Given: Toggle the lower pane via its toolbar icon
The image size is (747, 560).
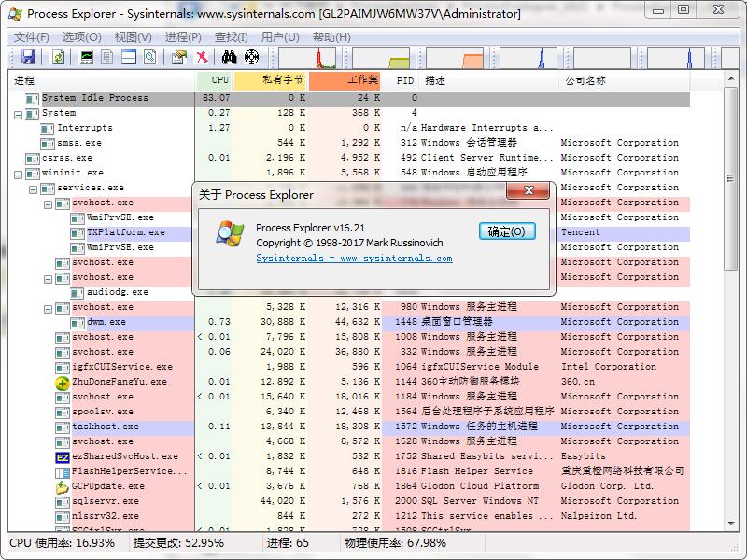Looking at the screenshot, I should click(128, 58).
